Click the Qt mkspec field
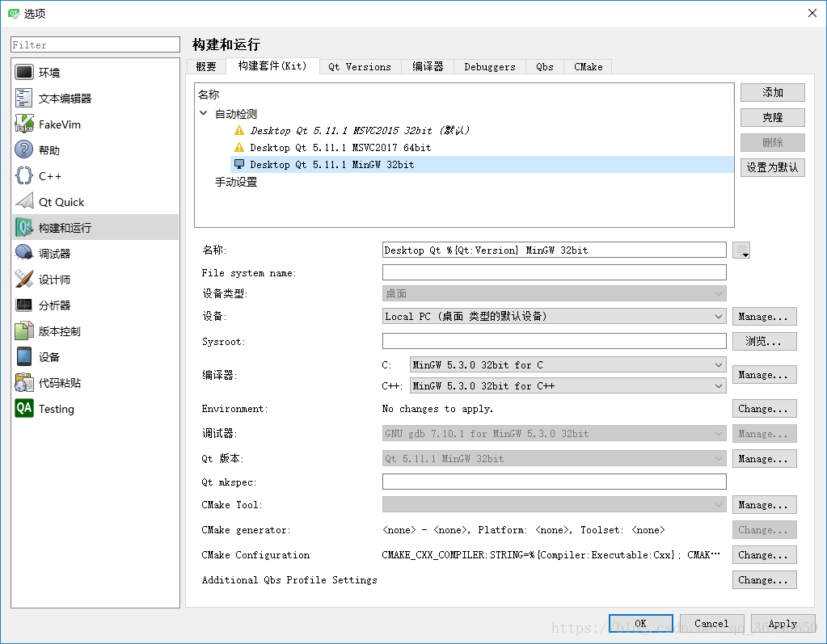The image size is (827, 644). [554, 482]
